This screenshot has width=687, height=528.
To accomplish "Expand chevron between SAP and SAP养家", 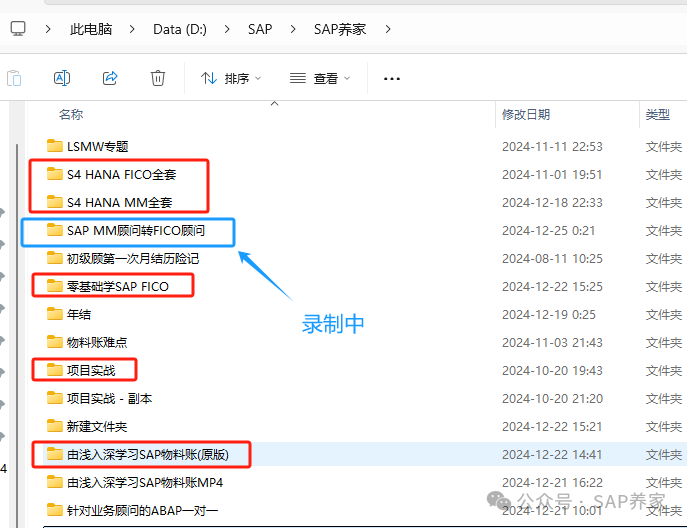I will tap(293, 29).
